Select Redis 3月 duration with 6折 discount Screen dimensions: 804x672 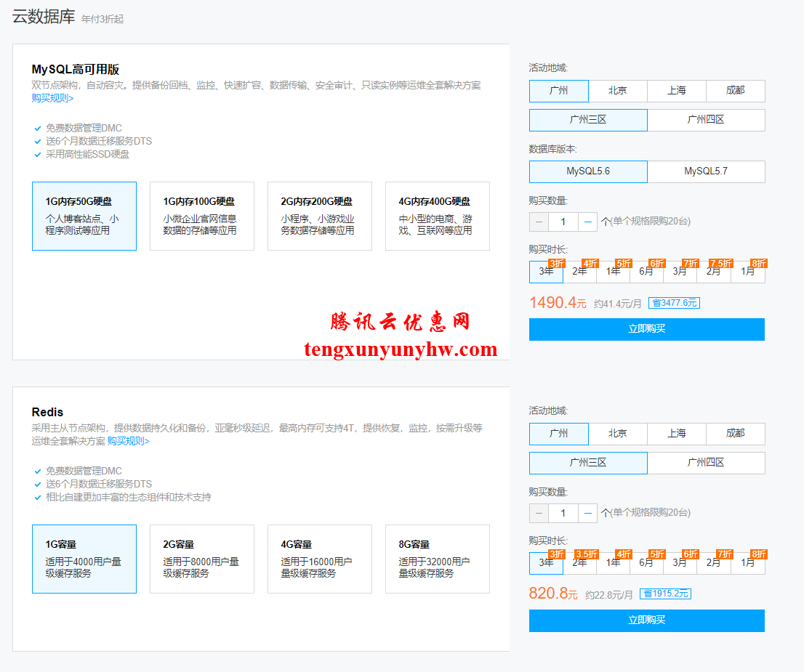point(680,563)
